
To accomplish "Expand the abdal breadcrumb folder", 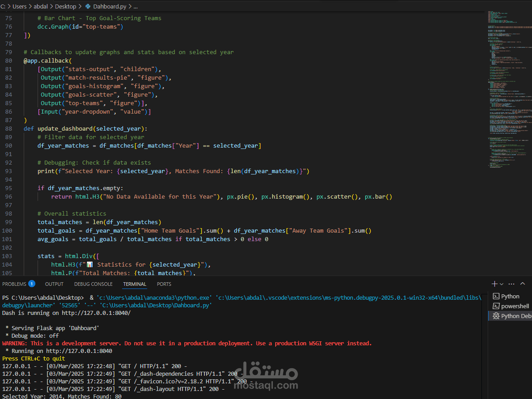I will pos(41,6).
